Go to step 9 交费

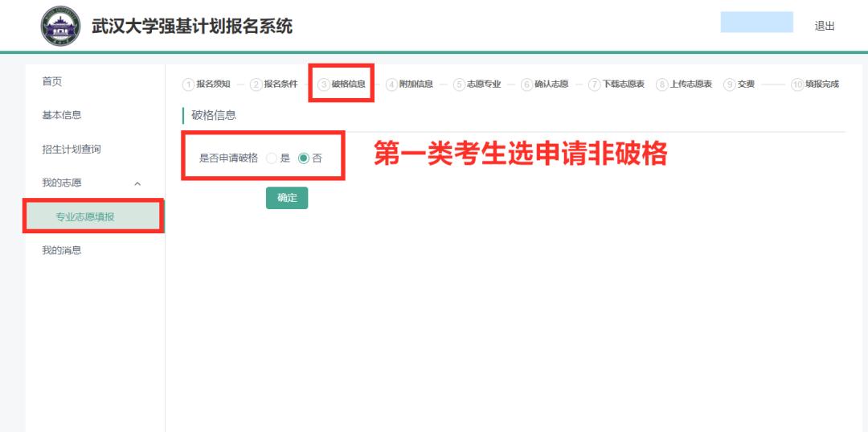[x=739, y=84]
